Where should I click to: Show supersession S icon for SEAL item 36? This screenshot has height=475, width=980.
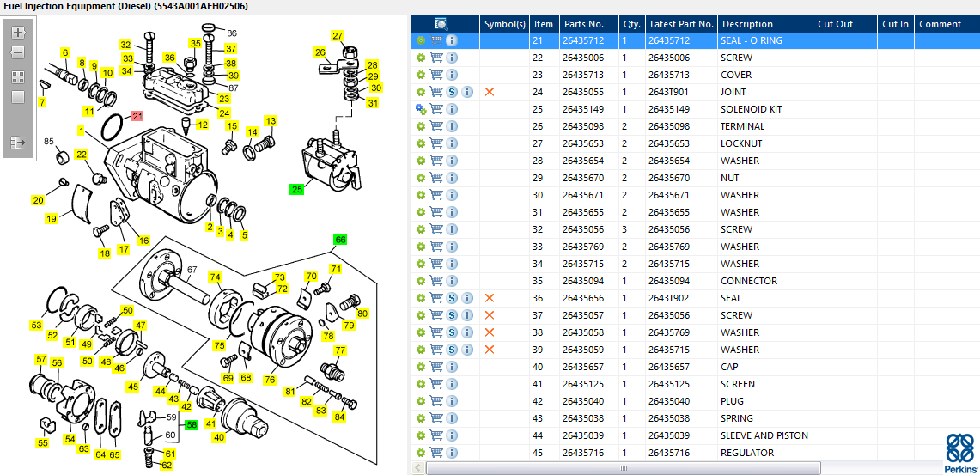(453, 298)
